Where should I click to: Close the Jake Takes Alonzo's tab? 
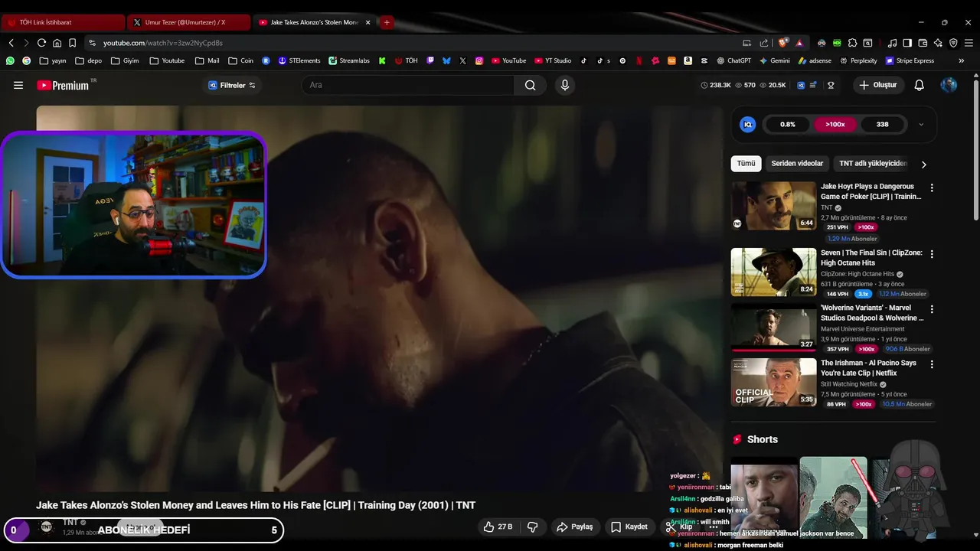pos(367,22)
